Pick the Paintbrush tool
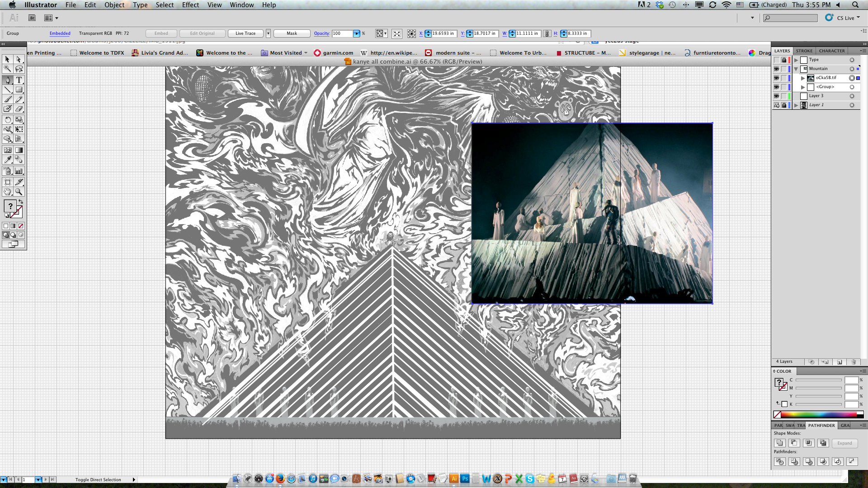This screenshot has width=868, height=488. pos(8,99)
